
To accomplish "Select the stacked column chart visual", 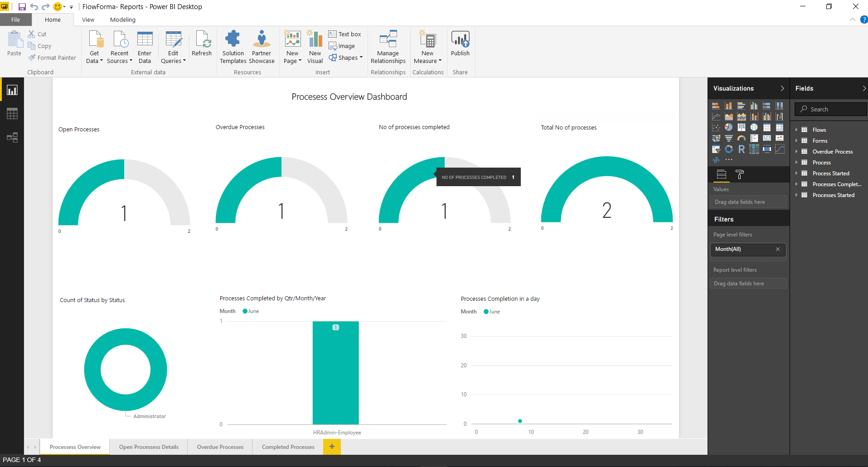I will (728, 106).
